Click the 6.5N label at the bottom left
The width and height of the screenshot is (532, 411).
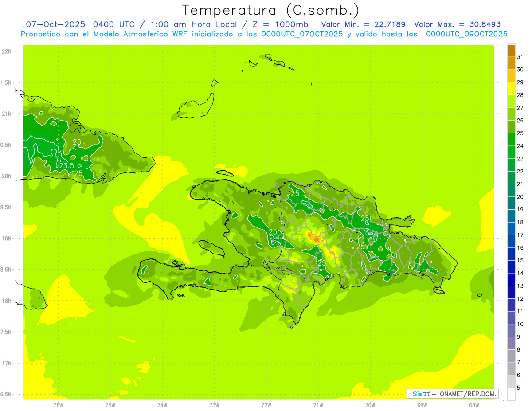(x=7, y=394)
